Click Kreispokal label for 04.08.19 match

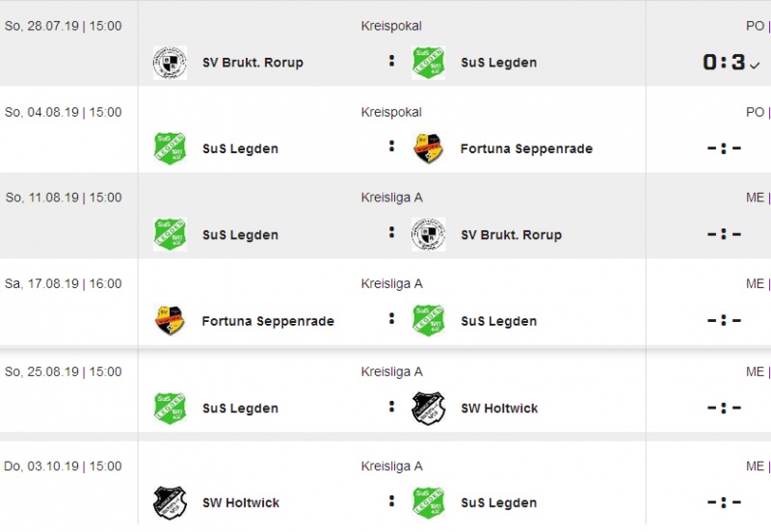pyautogui.click(x=391, y=112)
